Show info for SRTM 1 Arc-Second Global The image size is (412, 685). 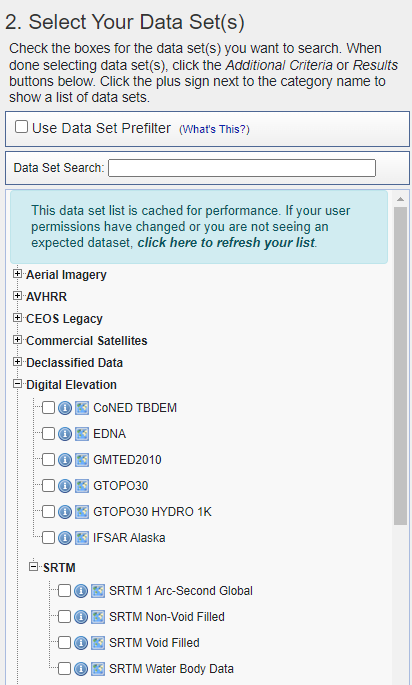click(81, 591)
